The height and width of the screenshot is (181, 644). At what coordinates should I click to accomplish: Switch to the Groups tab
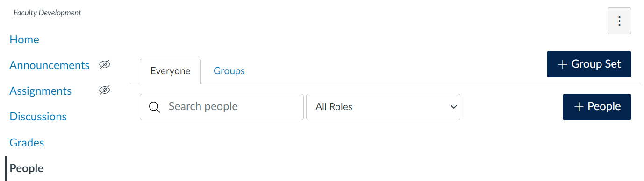229,71
